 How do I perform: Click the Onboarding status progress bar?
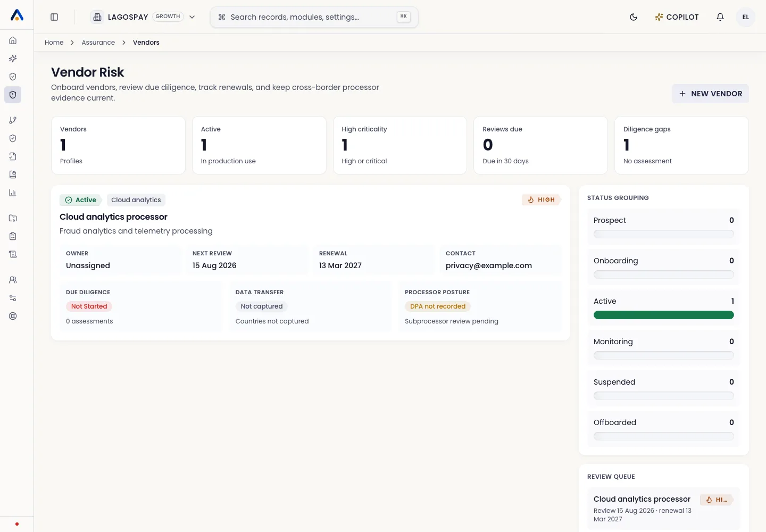click(x=664, y=275)
